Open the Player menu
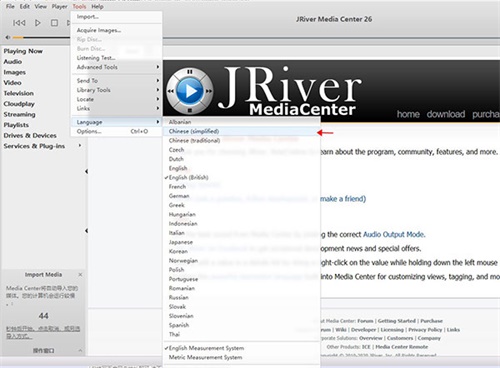 coord(59,6)
